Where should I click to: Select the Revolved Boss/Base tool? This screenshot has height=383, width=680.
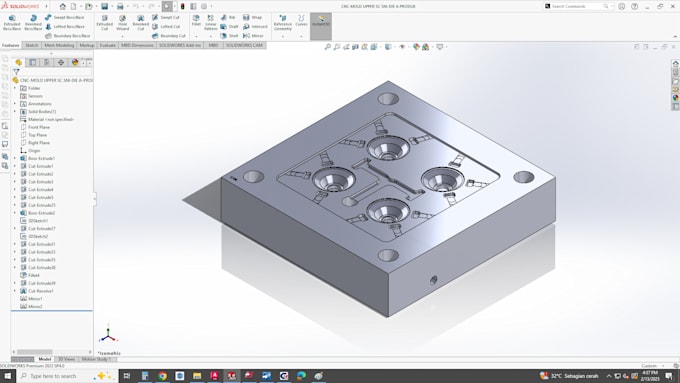[33, 23]
